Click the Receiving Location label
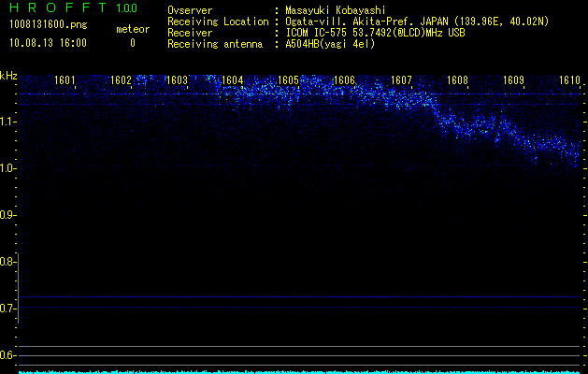This screenshot has width=588, height=374. (x=218, y=22)
